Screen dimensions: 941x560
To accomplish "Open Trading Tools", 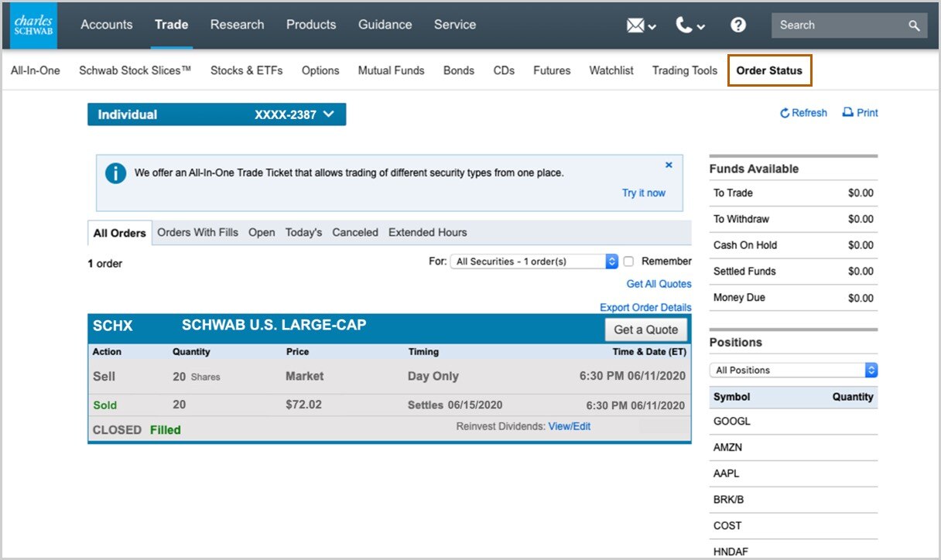I will 685,70.
